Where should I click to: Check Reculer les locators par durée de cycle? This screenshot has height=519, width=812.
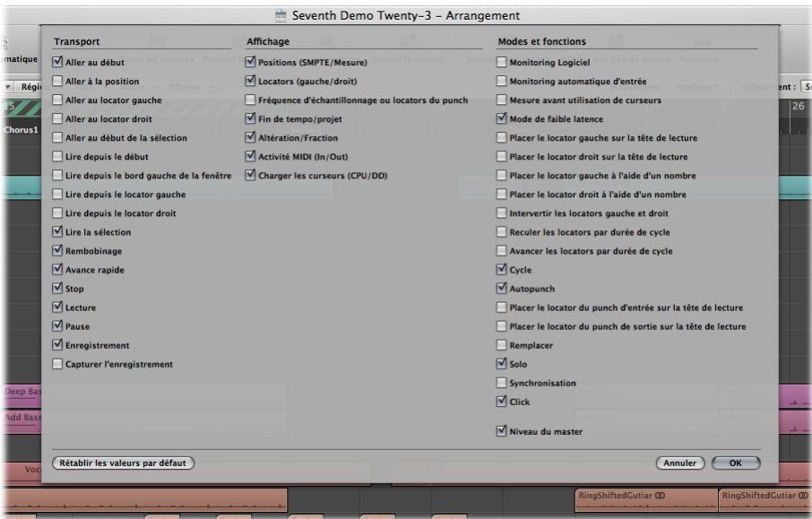[501, 232]
